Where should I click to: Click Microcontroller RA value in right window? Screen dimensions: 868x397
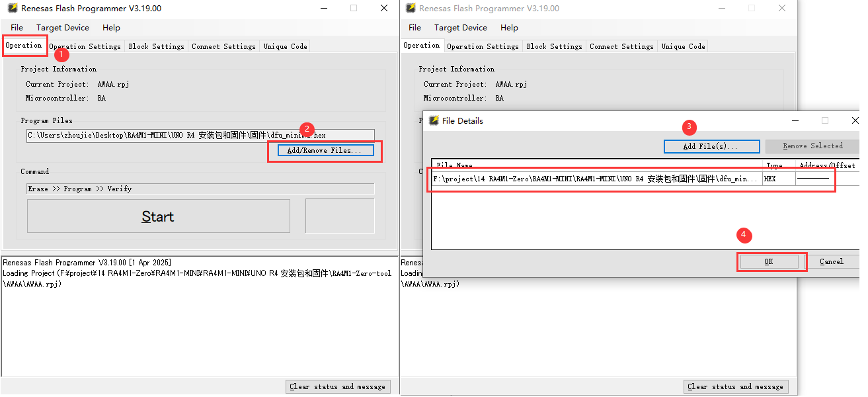pos(500,98)
